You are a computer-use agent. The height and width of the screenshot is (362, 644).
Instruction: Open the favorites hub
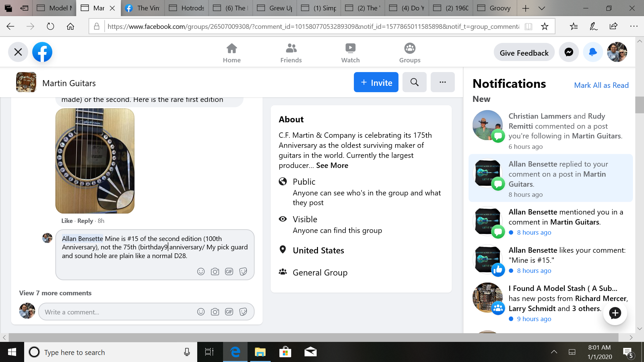pyautogui.click(x=574, y=26)
